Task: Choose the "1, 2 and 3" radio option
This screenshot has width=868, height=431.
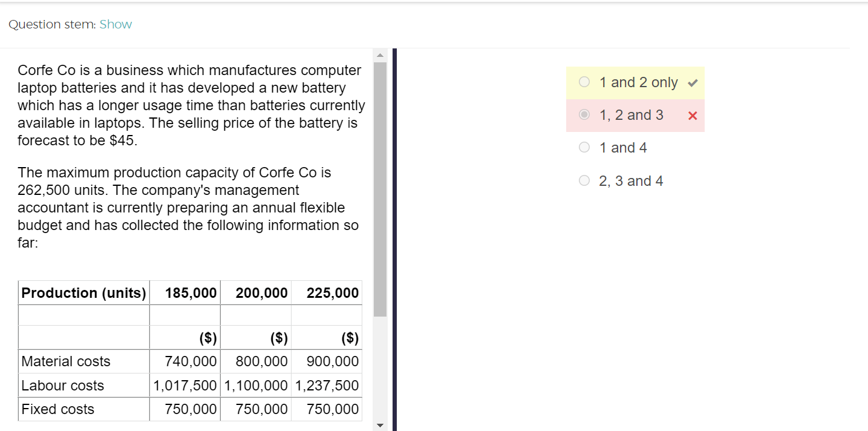Action: point(584,115)
